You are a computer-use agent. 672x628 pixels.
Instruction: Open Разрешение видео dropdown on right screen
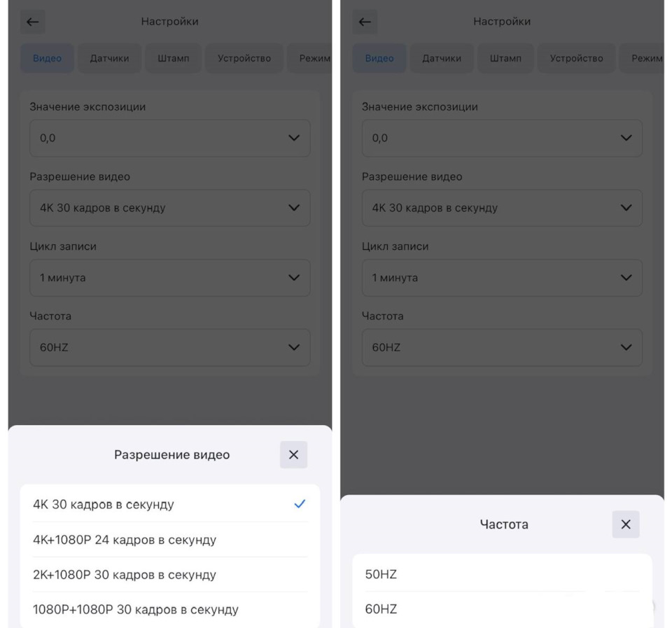point(502,208)
